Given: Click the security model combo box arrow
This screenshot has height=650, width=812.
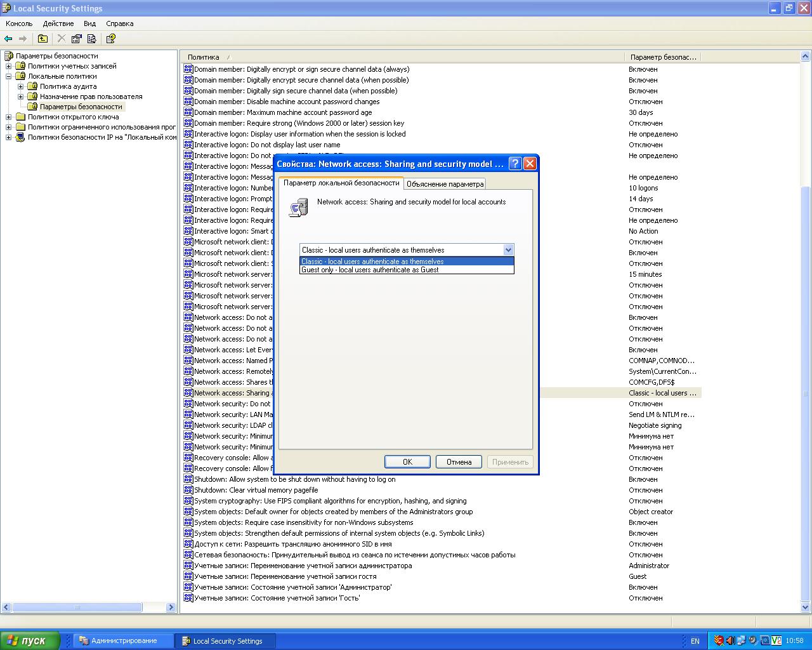Looking at the screenshot, I should [508, 250].
